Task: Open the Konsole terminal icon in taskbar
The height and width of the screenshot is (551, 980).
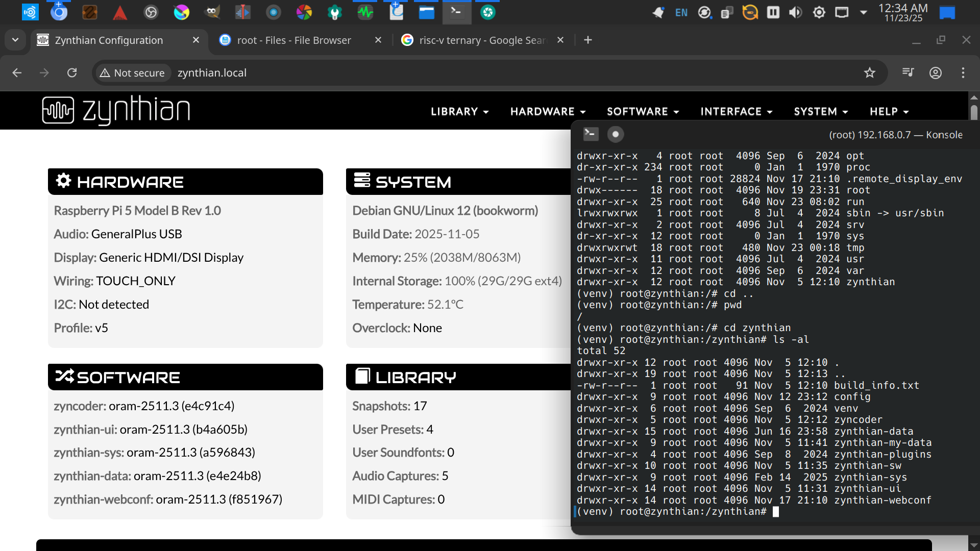Action: point(456,12)
